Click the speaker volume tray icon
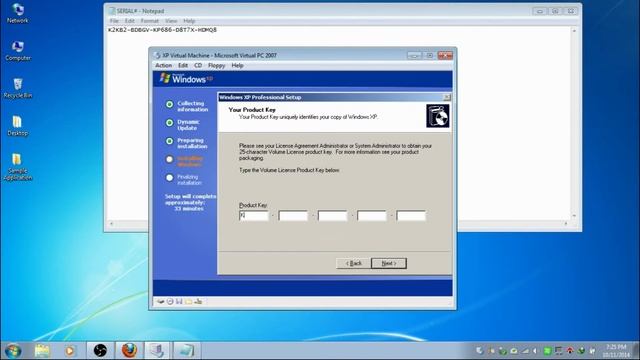The width and height of the screenshot is (640, 360). [536, 351]
